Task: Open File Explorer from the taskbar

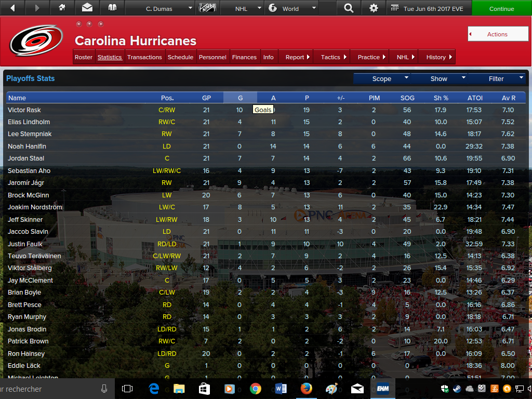Action: [179, 389]
